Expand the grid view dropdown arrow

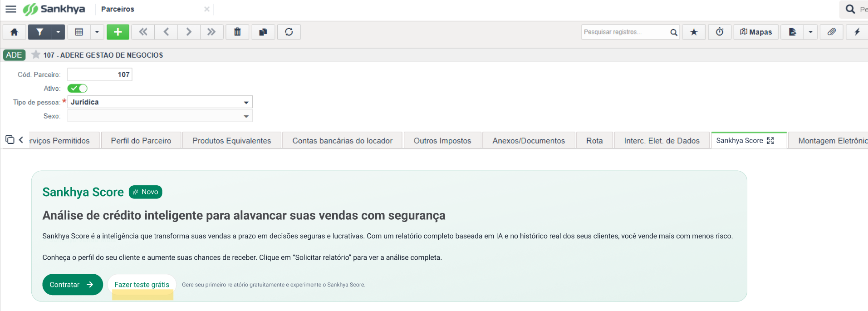coord(97,32)
